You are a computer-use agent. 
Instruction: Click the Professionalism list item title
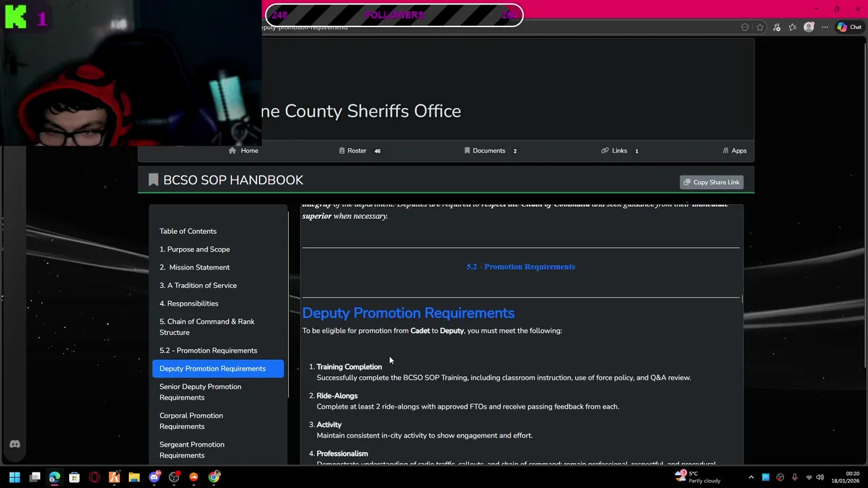pos(342,453)
